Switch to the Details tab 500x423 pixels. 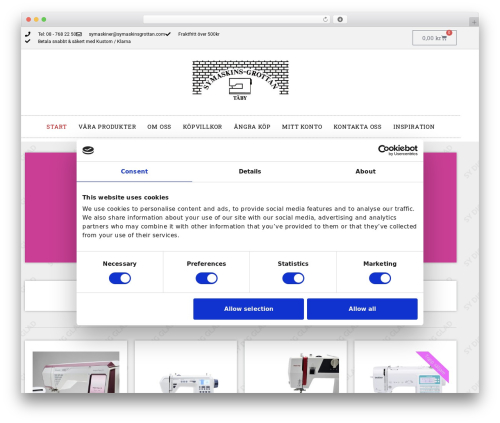pos(250,171)
